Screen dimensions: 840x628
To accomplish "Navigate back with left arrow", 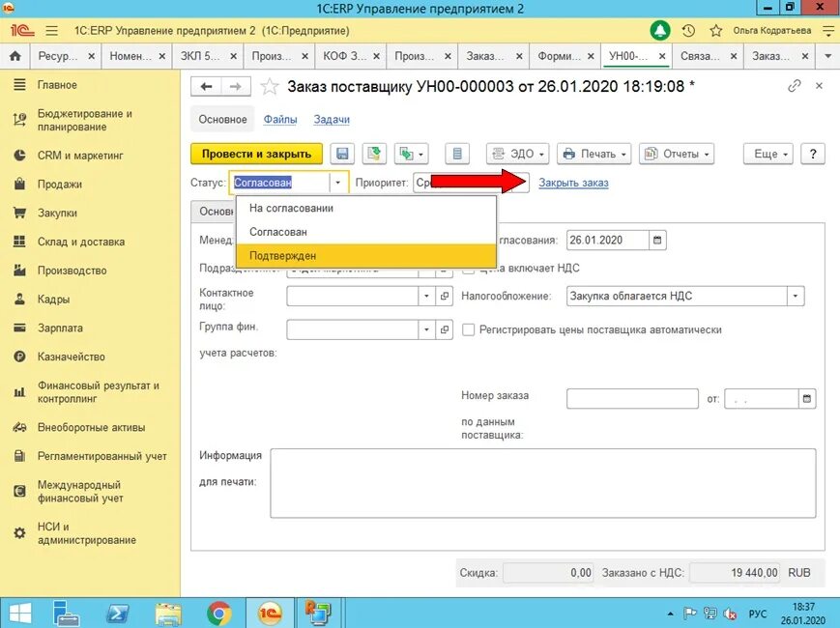I will pos(206,87).
